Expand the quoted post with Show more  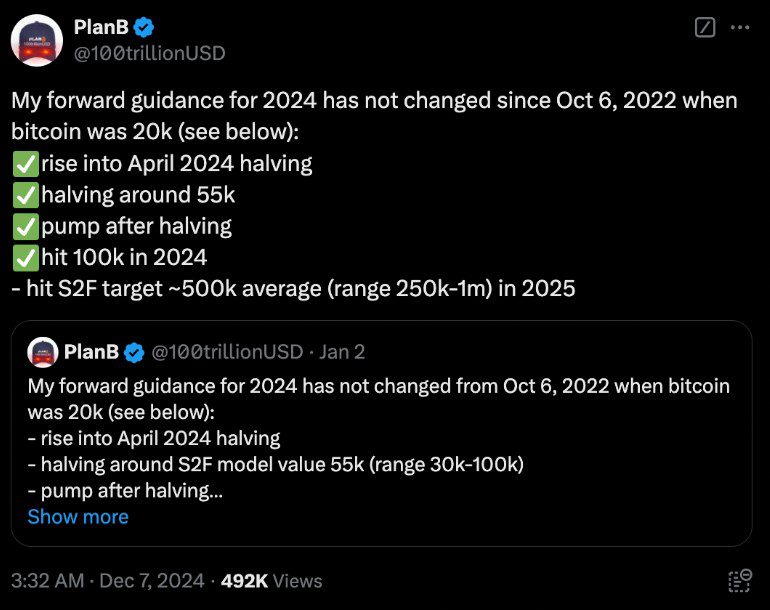click(78, 517)
